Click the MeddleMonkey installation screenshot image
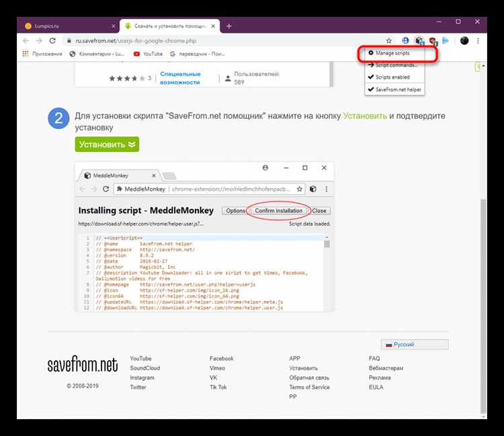Viewport: 504px width, 436px height. click(204, 236)
